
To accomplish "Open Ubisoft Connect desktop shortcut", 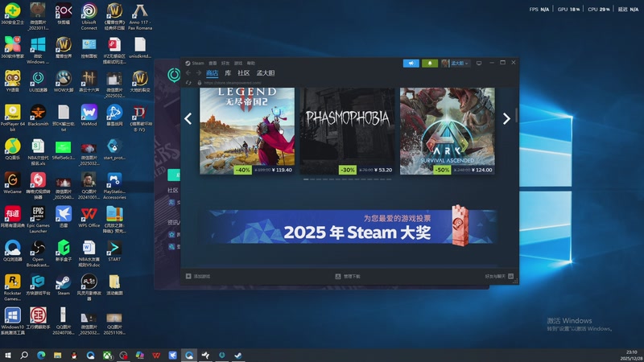I will coord(89,16).
